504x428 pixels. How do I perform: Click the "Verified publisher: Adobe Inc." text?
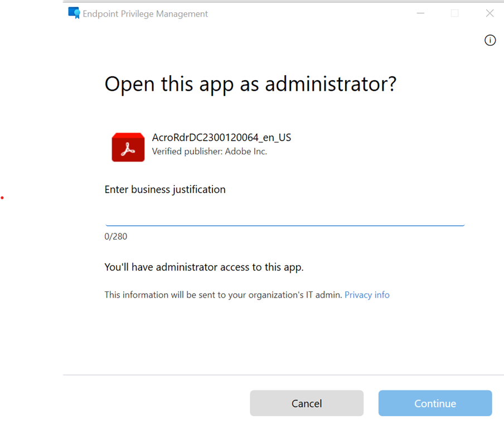tap(209, 152)
